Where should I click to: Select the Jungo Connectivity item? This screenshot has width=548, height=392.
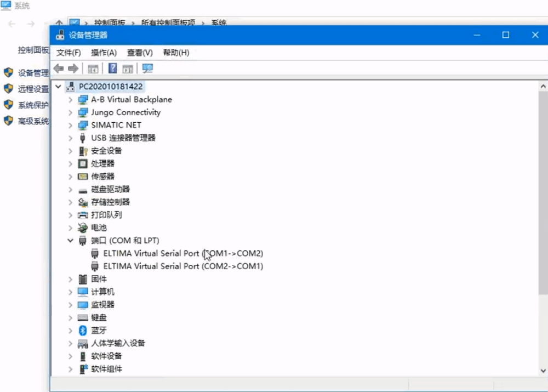pos(125,112)
